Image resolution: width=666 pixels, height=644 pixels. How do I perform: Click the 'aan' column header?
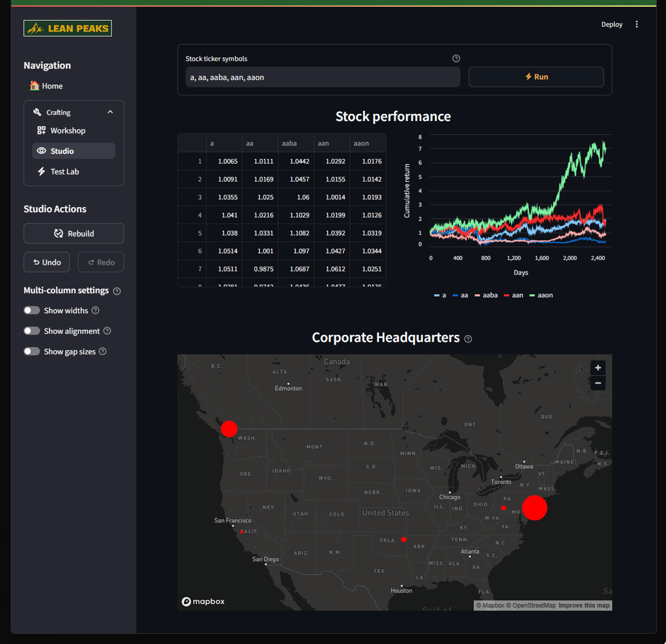(x=332, y=143)
